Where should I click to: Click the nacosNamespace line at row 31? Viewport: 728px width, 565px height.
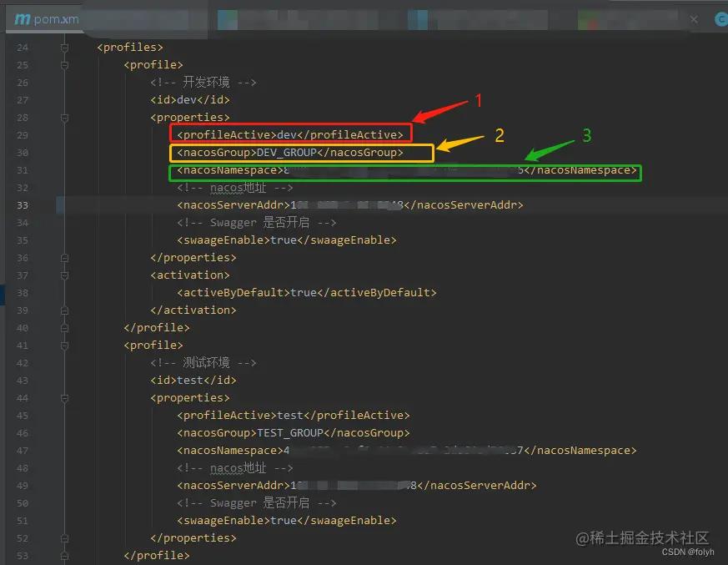pyautogui.click(x=407, y=170)
